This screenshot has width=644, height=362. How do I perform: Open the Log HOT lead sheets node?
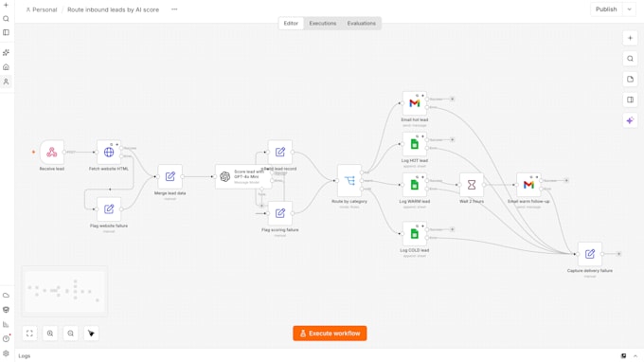pyautogui.click(x=415, y=144)
